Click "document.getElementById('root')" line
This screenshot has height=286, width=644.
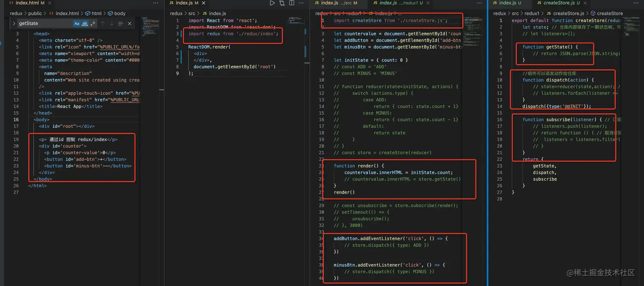click(235, 67)
